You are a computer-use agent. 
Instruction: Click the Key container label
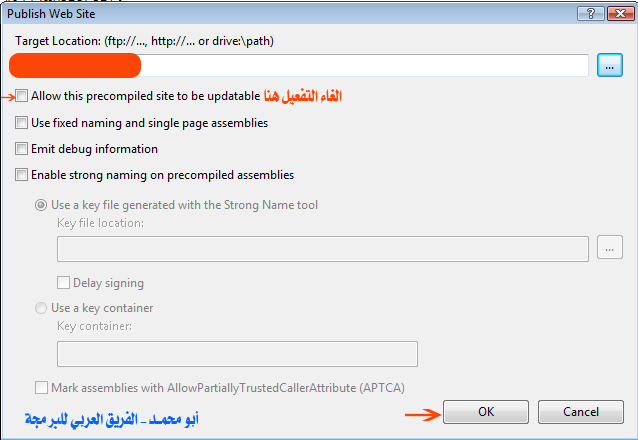(x=94, y=326)
